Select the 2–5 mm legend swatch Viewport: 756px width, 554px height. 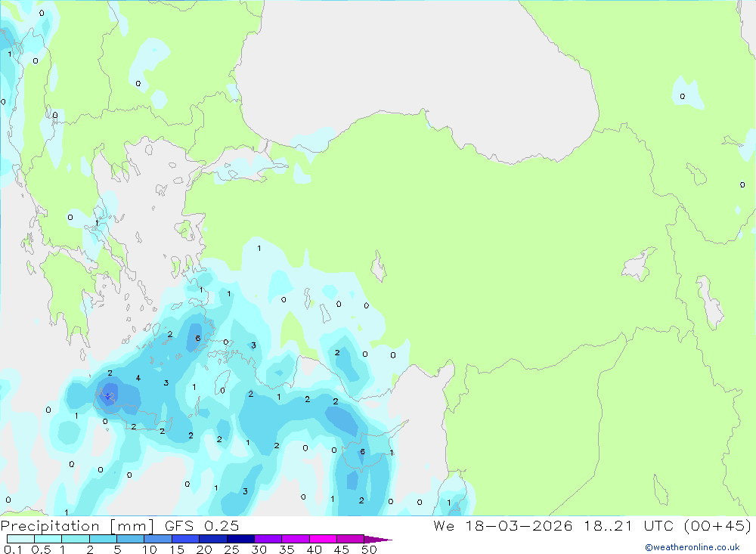point(103,539)
